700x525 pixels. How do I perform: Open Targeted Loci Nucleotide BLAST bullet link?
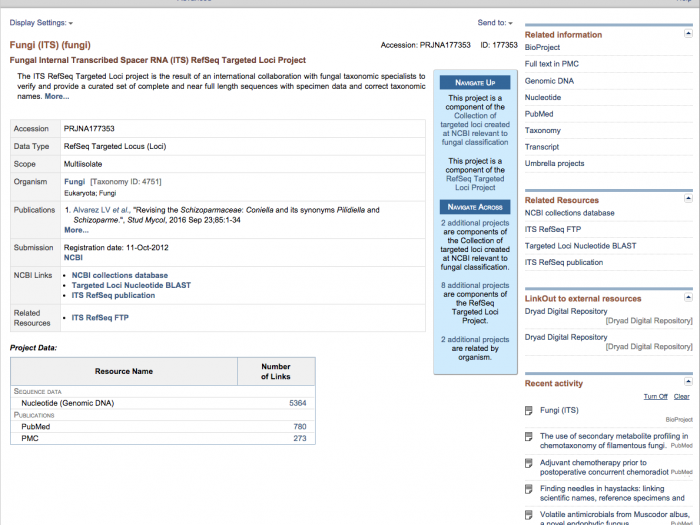pos(131,285)
